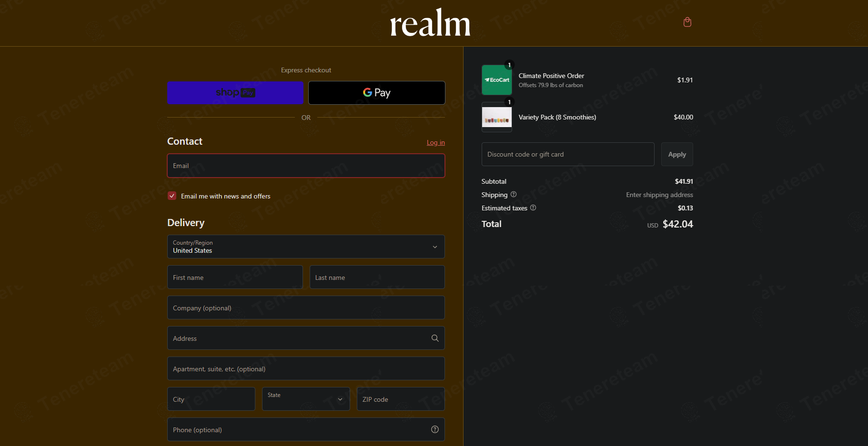Screen dimensions: 868x446
Task: Click the Climate Positive Order item name
Action: [x=551, y=76]
